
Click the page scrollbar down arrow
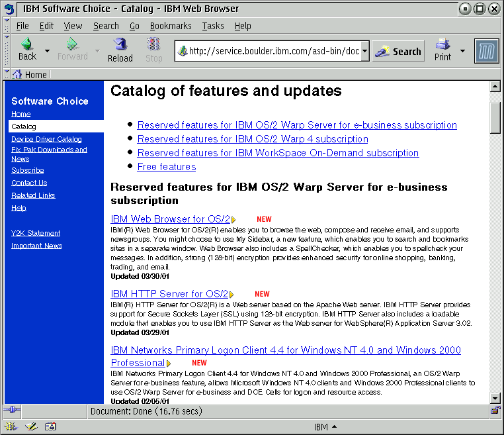pyautogui.click(x=495, y=399)
